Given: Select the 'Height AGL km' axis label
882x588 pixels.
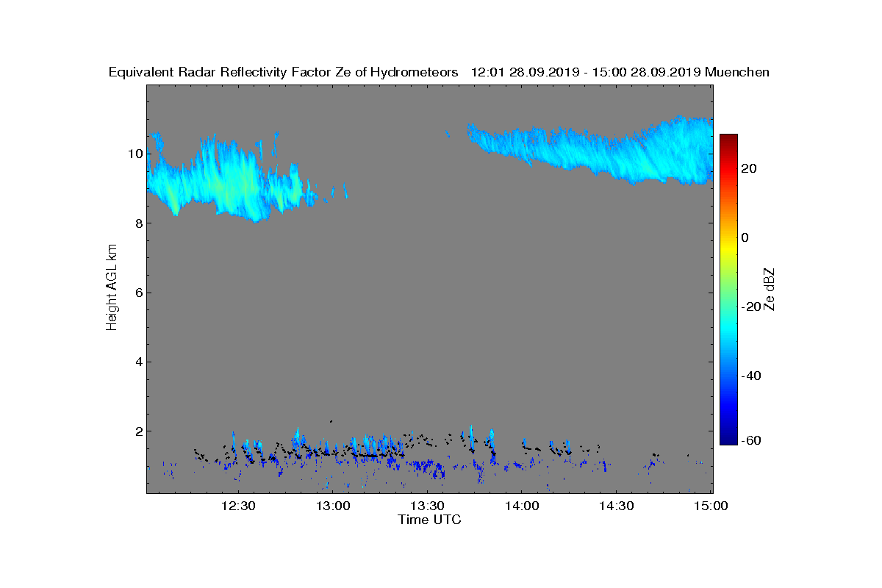Looking at the screenshot, I should click(112, 289).
